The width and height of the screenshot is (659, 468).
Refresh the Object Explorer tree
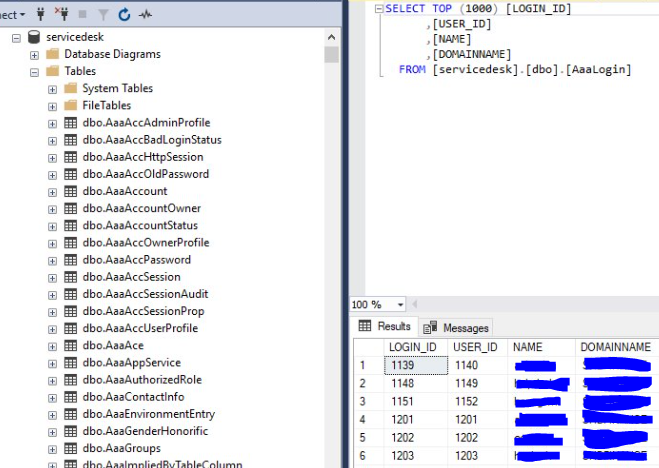pyautogui.click(x=124, y=15)
